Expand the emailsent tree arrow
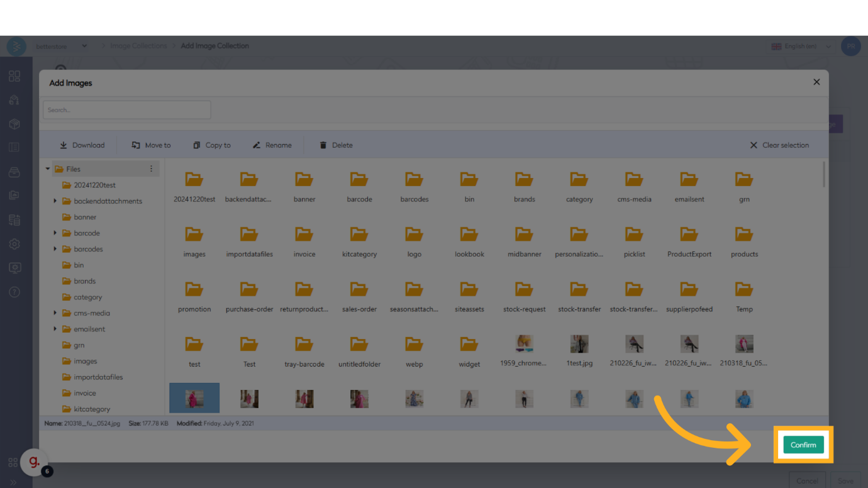868x488 pixels. point(55,329)
